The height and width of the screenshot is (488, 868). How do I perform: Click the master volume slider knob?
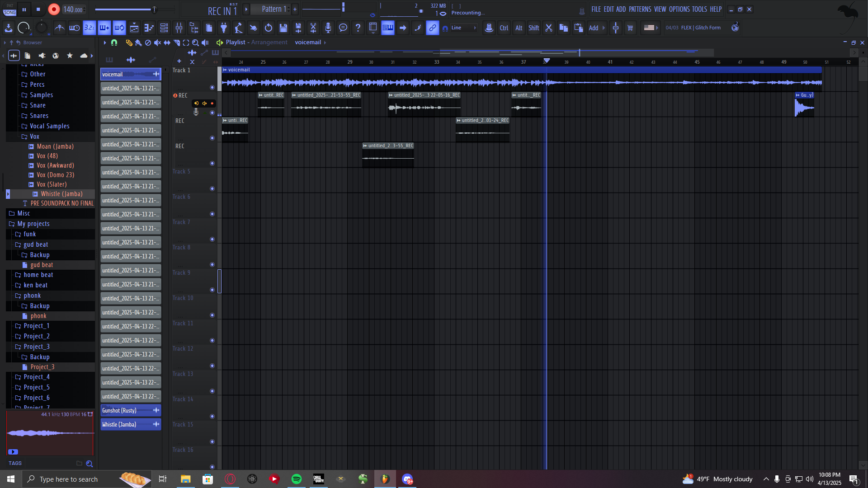pos(154,9)
